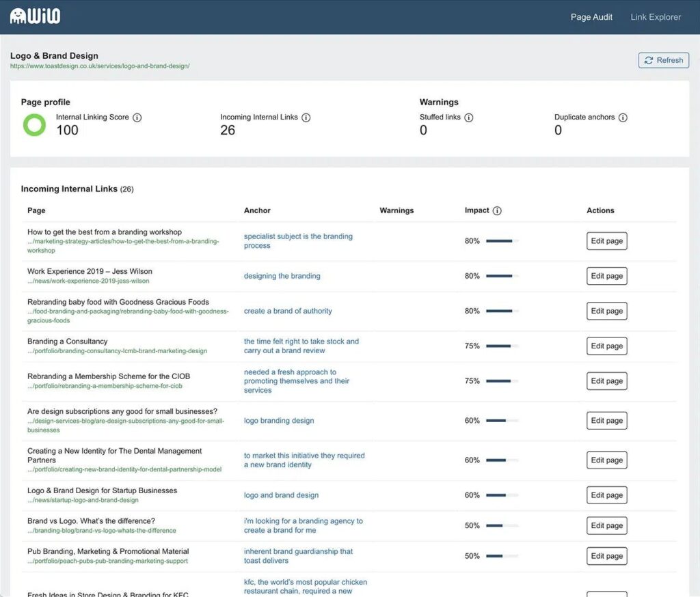Click the Incoming Internal Links value 26
700x597 pixels.
point(227,130)
